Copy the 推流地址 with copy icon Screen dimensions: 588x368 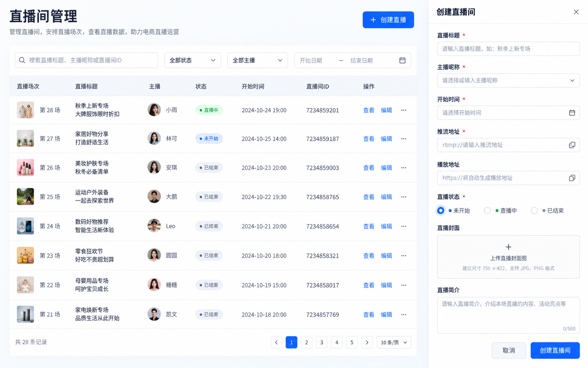[572, 145]
